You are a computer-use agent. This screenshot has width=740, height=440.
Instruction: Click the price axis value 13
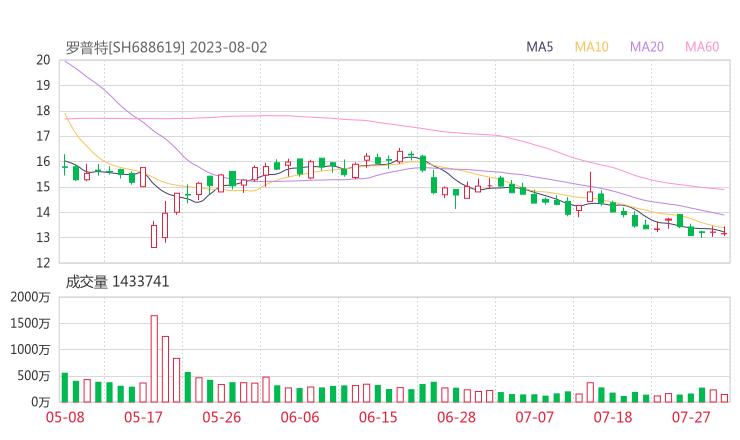tap(43, 237)
